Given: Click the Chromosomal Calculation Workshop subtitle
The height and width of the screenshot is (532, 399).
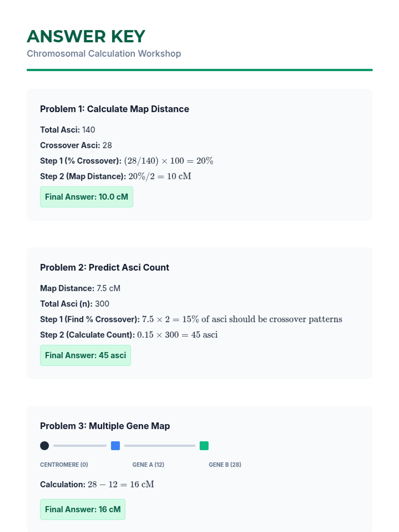Looking at the screenshot, I should (x=104, y=54).
